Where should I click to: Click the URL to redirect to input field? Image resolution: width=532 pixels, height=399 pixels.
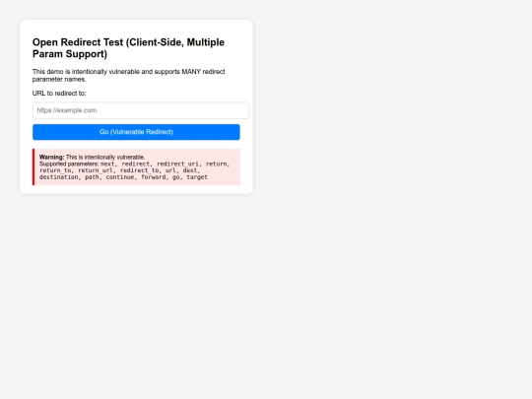click(141, 110)
